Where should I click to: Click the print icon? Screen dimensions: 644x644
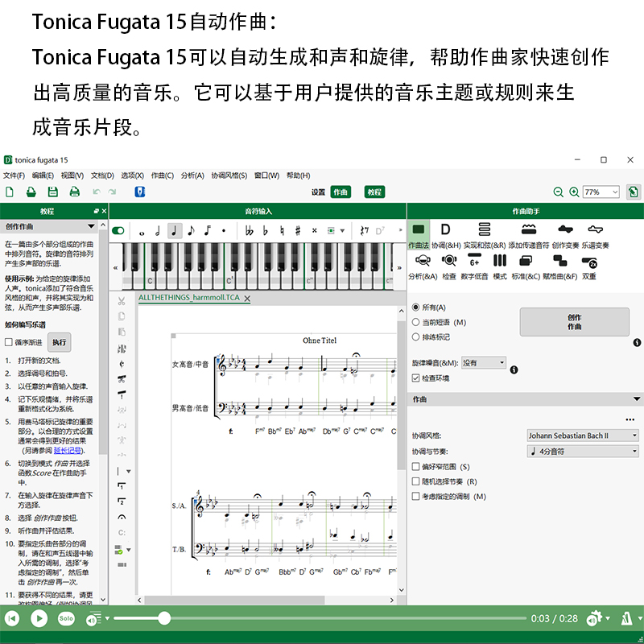click(74, 192)
